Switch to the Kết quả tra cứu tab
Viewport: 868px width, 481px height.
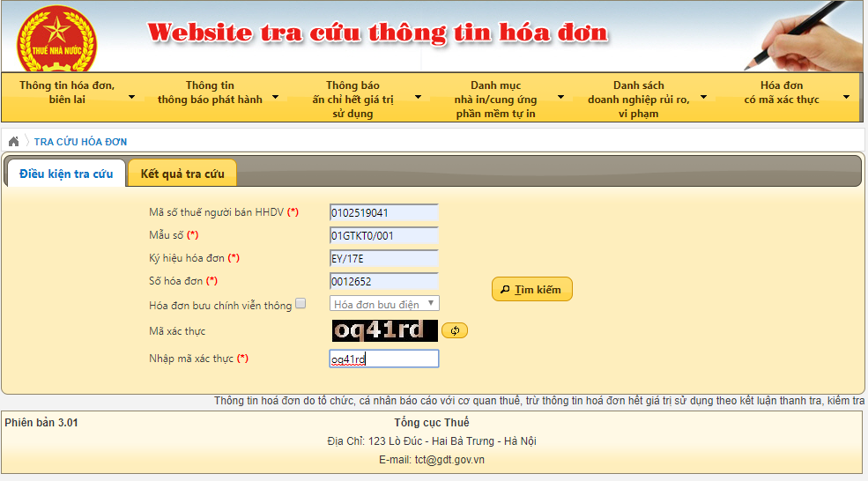coord(182,174)
